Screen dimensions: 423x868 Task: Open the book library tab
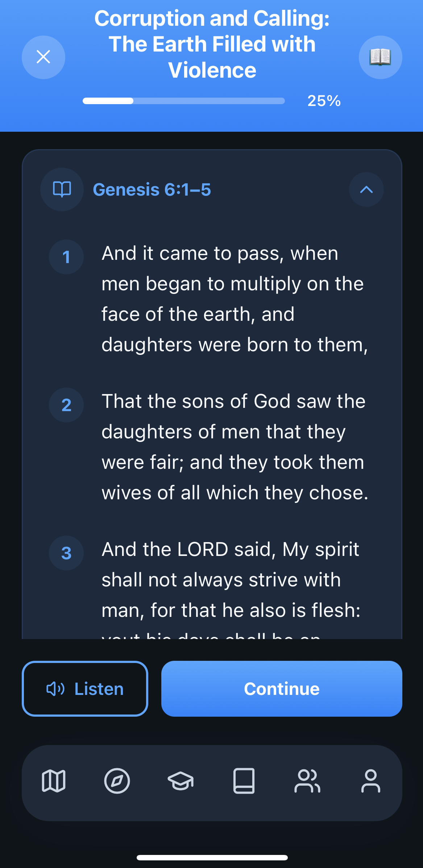(244, 781)
